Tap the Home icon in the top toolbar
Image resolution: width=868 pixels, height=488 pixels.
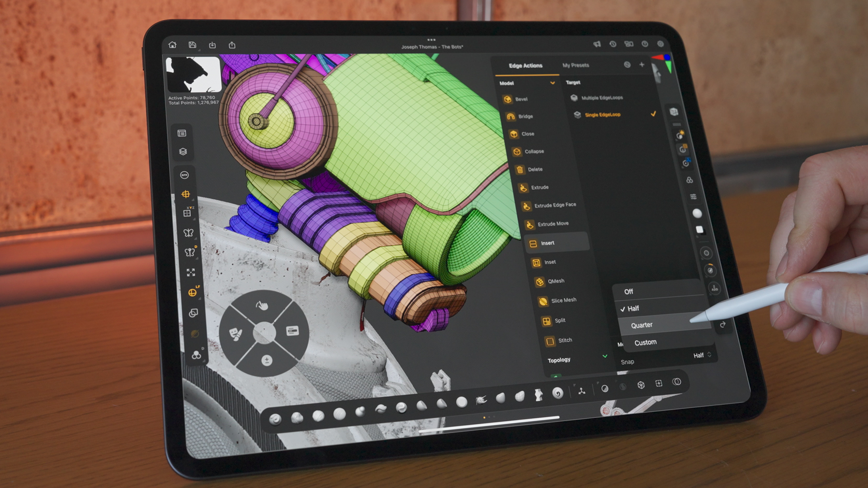173,45
